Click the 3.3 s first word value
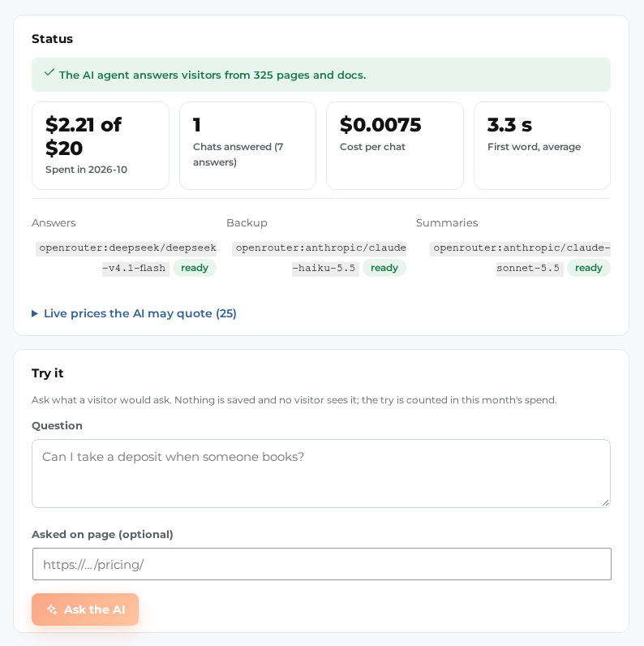The width and height of the screenshot is (644, 646). point(509,125)
